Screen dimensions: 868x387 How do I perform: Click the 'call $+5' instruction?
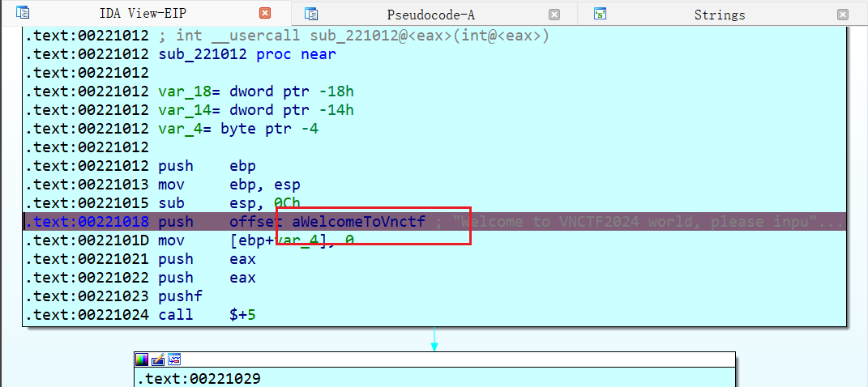(207, 315)
